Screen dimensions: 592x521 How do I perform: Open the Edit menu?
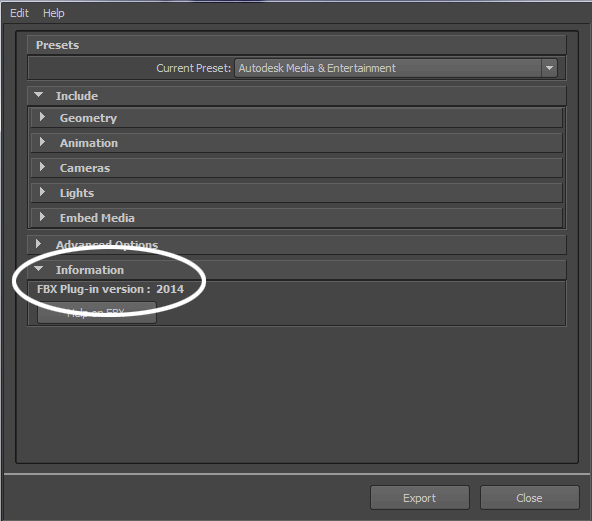(19, 13)
